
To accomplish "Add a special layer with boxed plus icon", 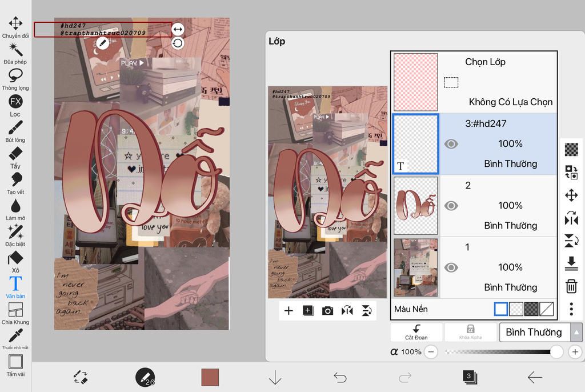I will tap(308, 311).
